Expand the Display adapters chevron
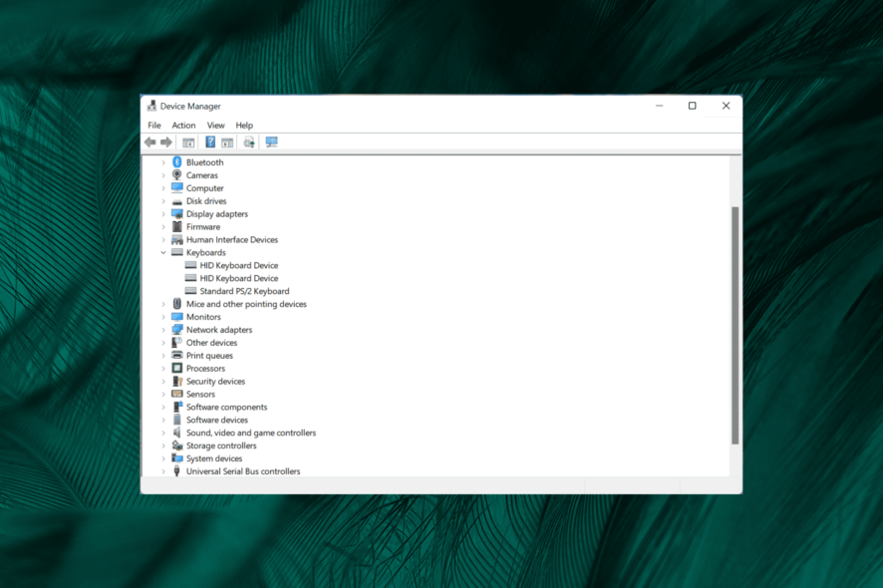This screenshot has height=588, width=883. point(163,214)
